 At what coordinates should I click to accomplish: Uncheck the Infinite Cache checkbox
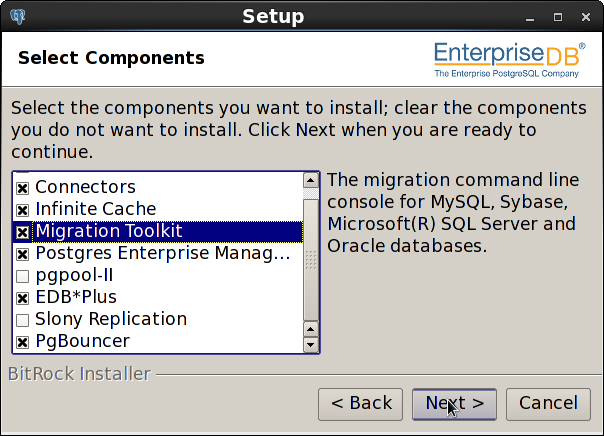pos(22,210)
